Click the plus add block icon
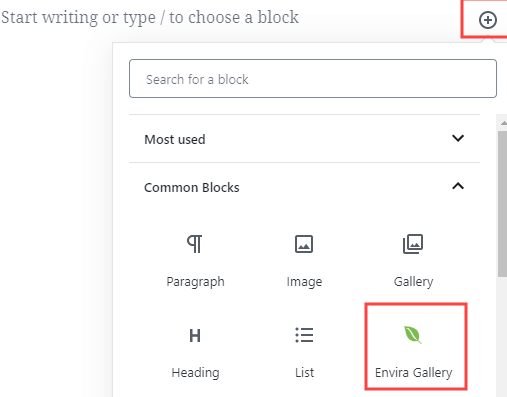 pyautogui.click(x=488, y=20)
